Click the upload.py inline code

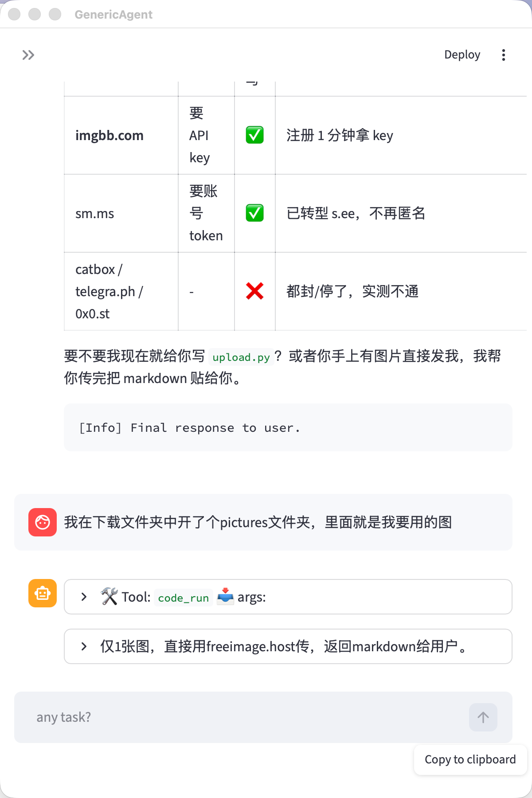click(x=241, y=357)
